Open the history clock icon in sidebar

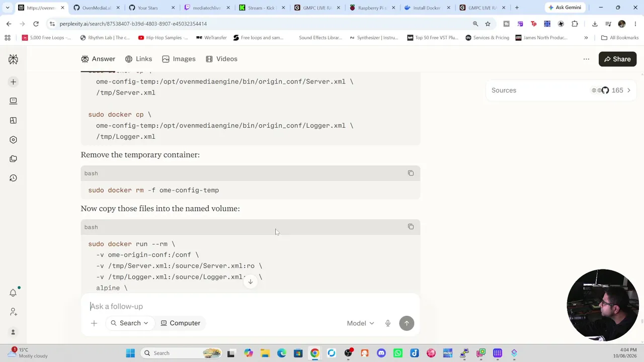13,178
